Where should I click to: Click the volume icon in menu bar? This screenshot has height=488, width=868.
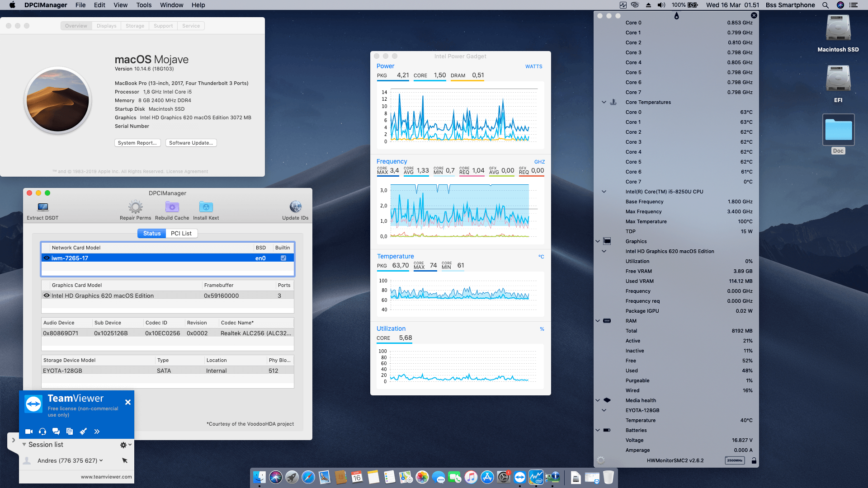[x=661, y=5]
